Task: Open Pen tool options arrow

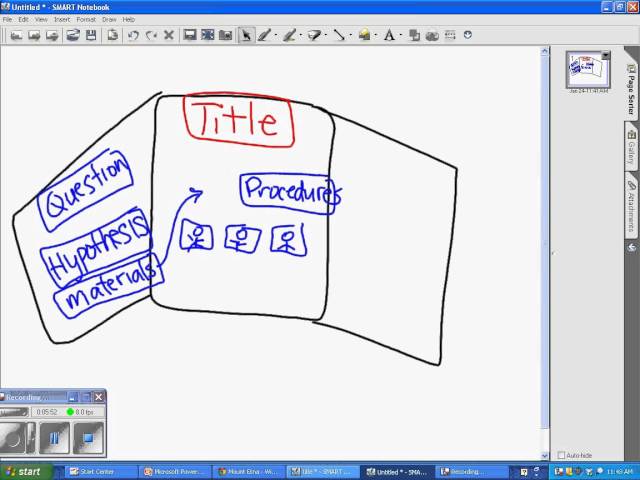Action: click(276, 36)
